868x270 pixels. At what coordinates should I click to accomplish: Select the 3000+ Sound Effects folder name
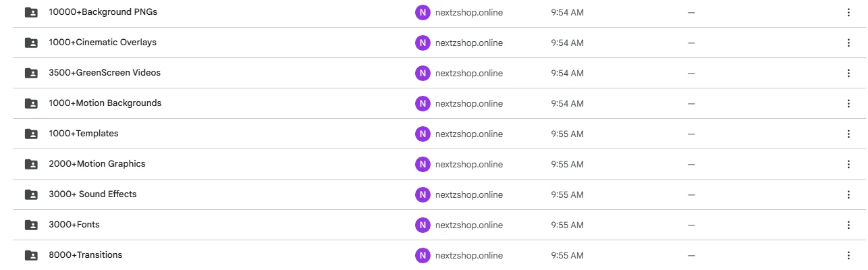click(x=92, y=194)
